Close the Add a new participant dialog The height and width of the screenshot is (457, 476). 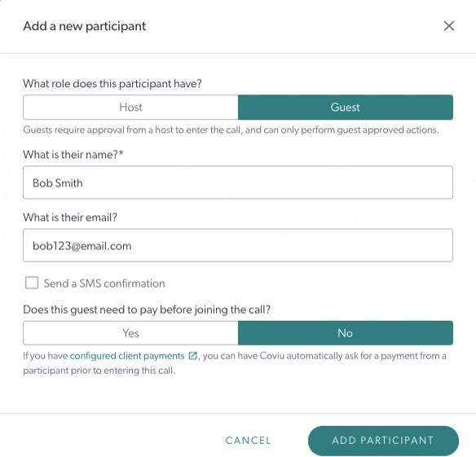click(448, 26)
